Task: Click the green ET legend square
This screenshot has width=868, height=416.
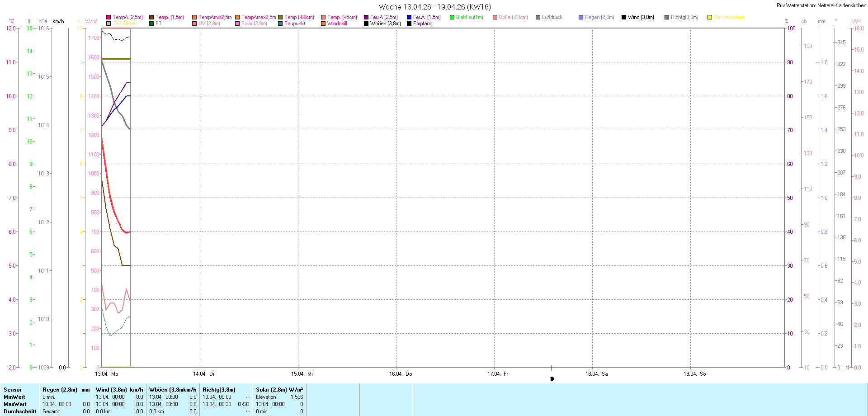Action: [x=151, y=24]
